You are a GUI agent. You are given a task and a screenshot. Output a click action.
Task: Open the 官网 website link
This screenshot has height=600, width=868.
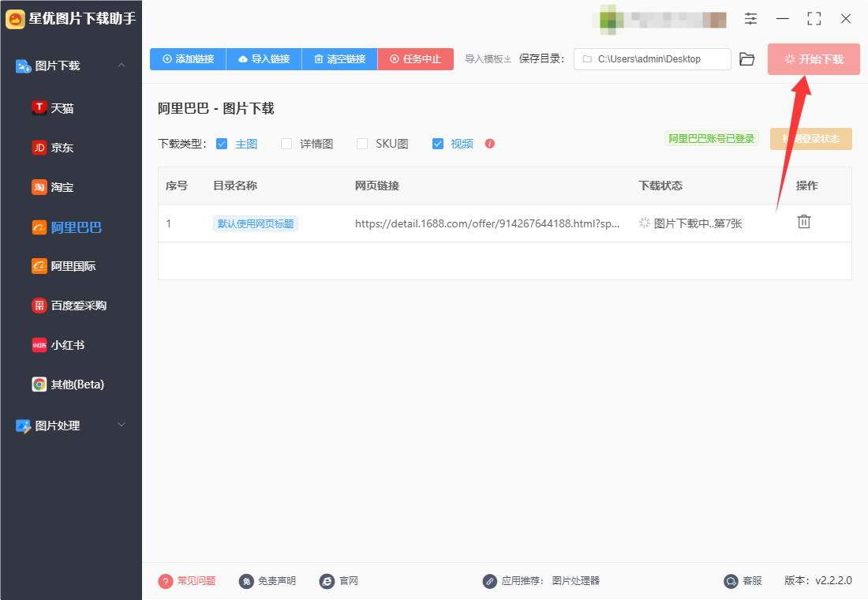tap(348, 580)
